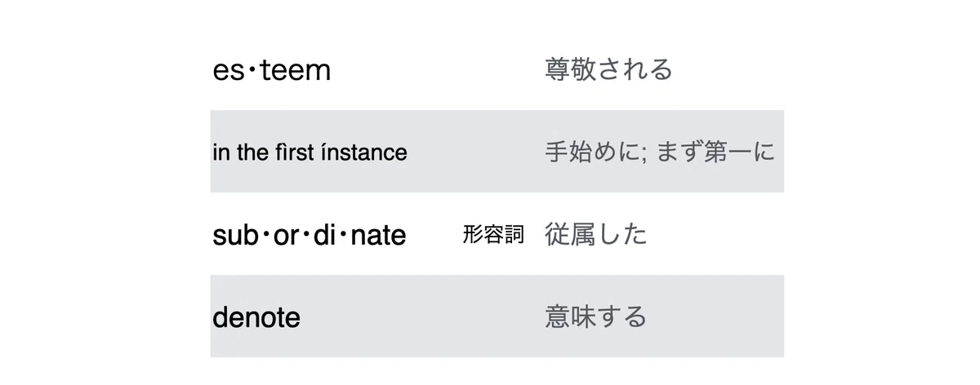Select the headword sub·or·di·nate
This screenshot has width=980, height=385.
tap(310, 235)
